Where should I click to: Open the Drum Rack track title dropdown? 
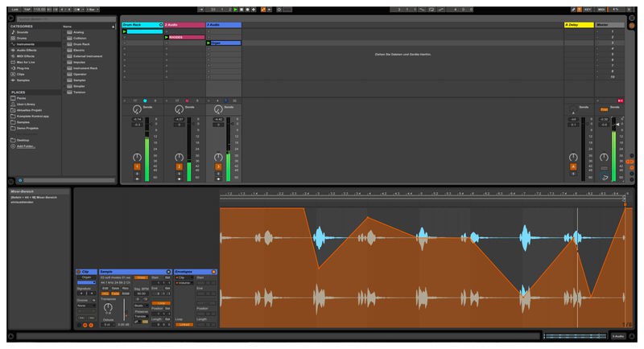point(161,25)
